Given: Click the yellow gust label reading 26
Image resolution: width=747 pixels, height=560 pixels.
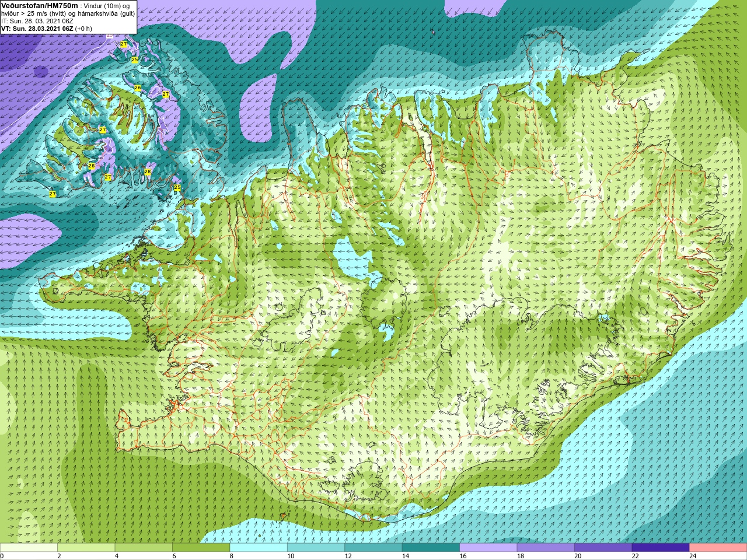Looking at the screenshot, I should point(138,88).
